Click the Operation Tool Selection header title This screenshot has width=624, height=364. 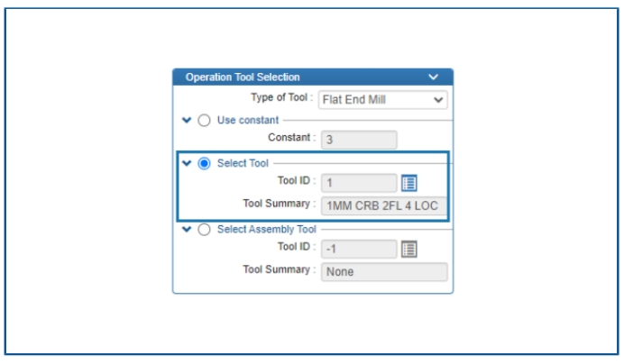coord(243,77)
